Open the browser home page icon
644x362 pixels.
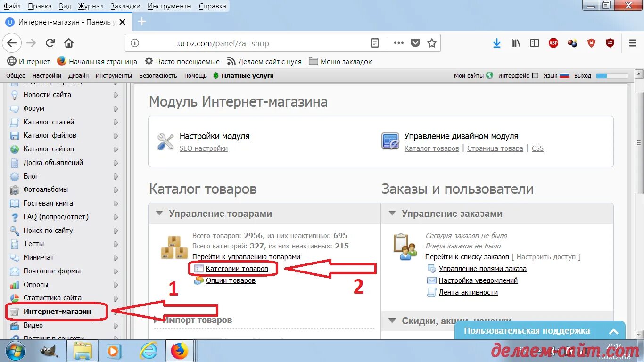pyautogui.click(x=69, y=43)
